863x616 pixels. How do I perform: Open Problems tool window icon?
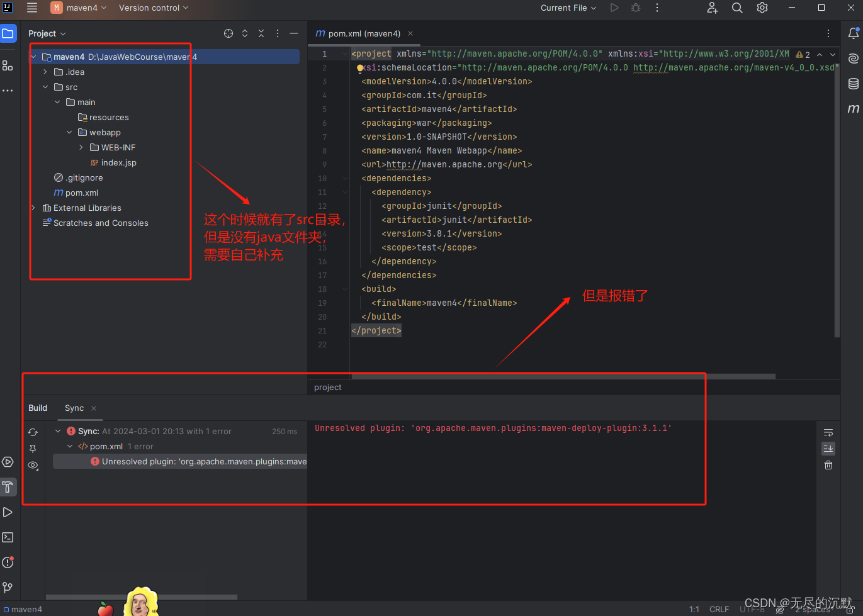click(x=8, y=563)
